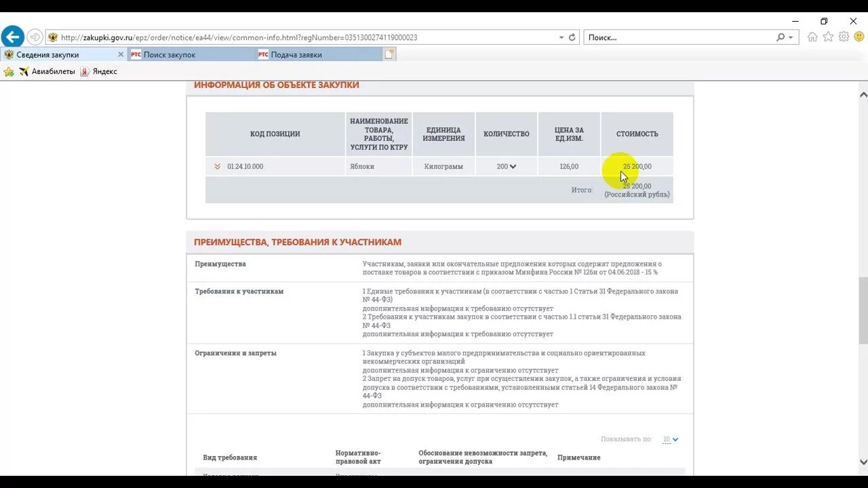The height and width of the screenshot is (488, 868).
Task: Minimize the browser window
Action: (795, 21)
